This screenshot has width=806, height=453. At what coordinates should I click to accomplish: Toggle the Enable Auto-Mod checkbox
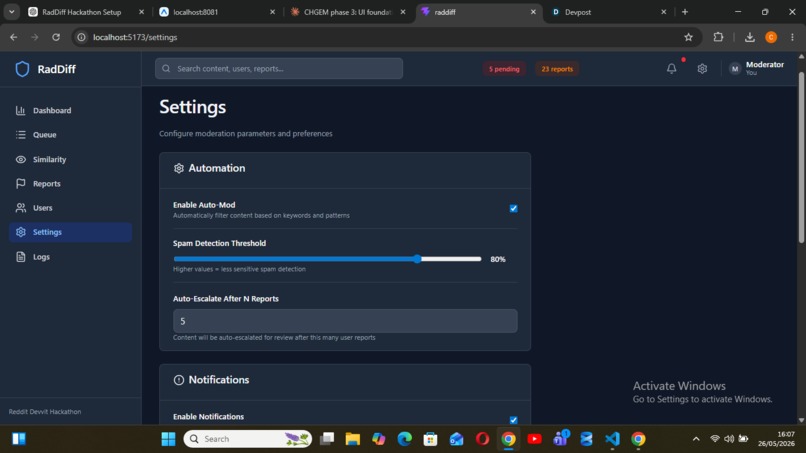[x=514, y=208]
